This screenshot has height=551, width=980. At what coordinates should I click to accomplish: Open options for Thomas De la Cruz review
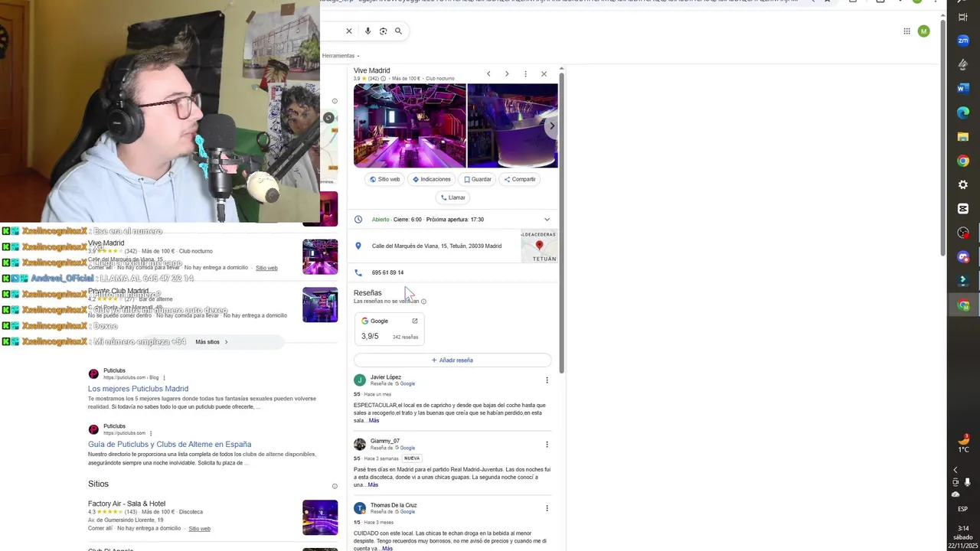pos(547,508)
